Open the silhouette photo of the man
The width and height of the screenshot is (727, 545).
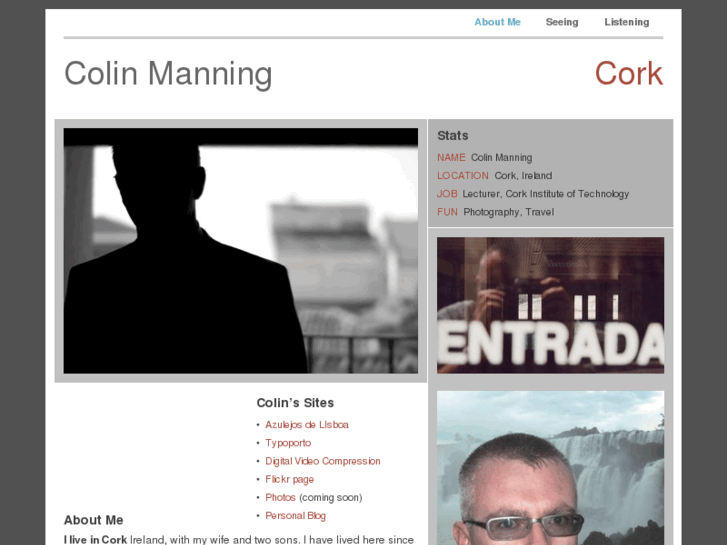click(241, 250)
